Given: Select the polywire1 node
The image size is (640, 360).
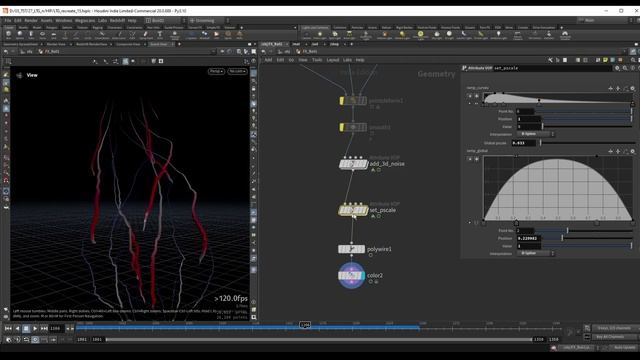Looking at the screenshot, I should (351, 249).
